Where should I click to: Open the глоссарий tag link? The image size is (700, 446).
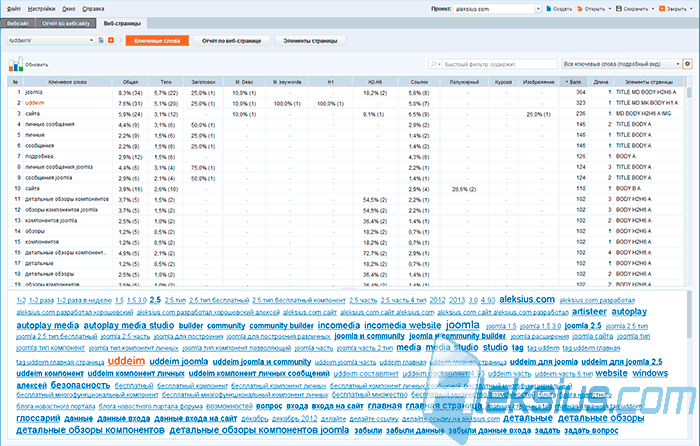[38, 418]
